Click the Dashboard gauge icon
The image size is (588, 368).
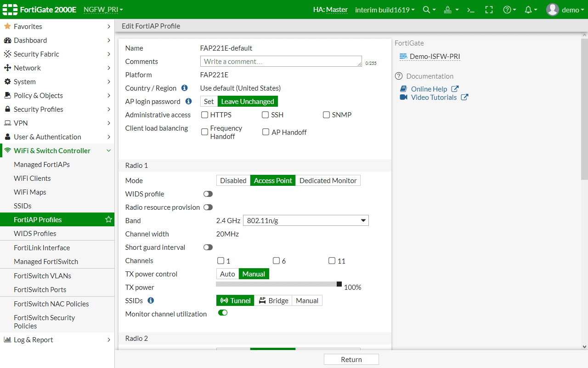click(7, 40)
